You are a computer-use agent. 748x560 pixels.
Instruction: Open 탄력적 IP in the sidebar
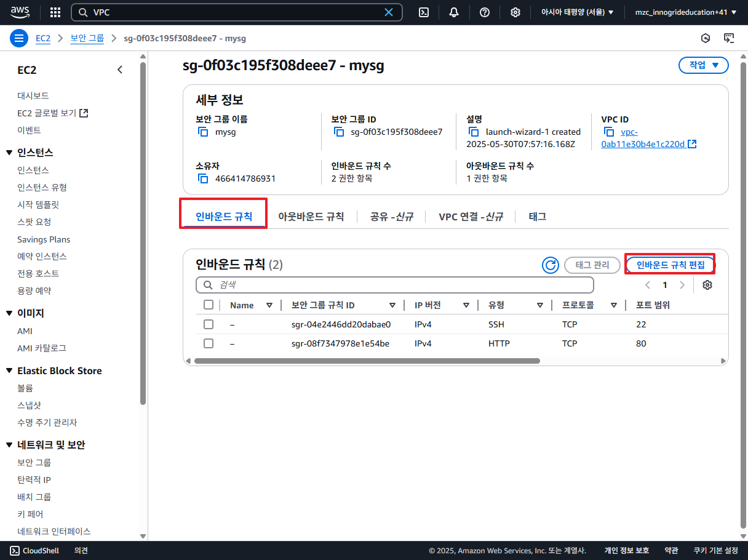point(34,479)
